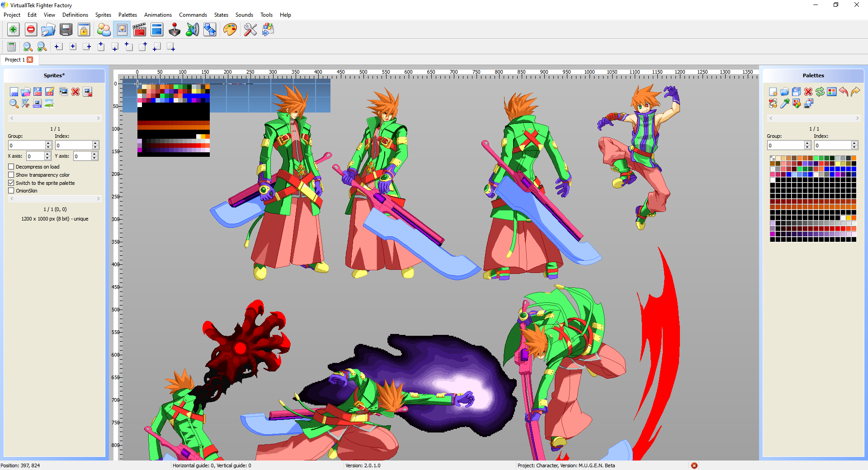This screenshot has width=868, height=470.
Task: Click the painter's palette toolbar icon
Action: click(x=230, y=30)
